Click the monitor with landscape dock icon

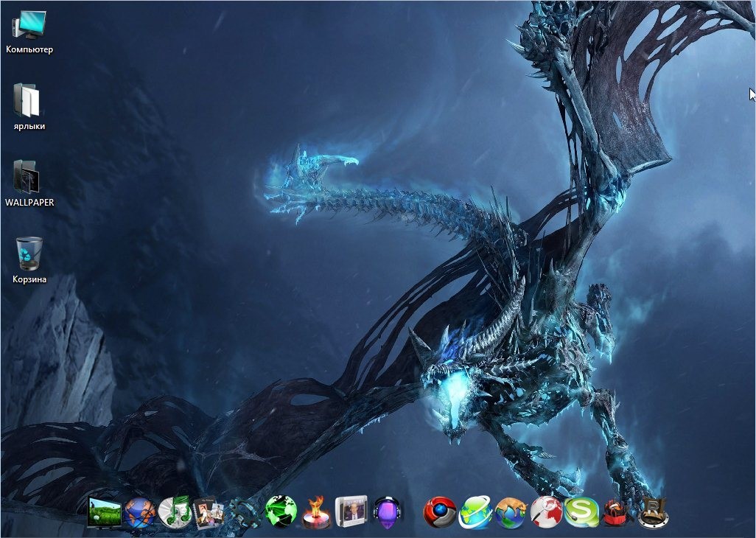(x=104, y=512)
